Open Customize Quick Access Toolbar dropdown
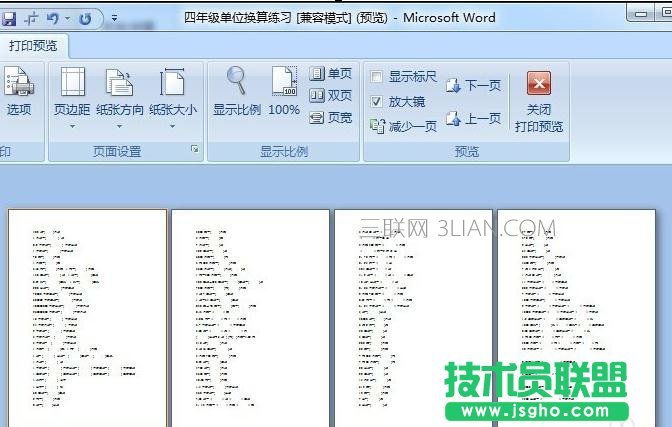The height and width of the screenshot is (427, 672). 114,18
